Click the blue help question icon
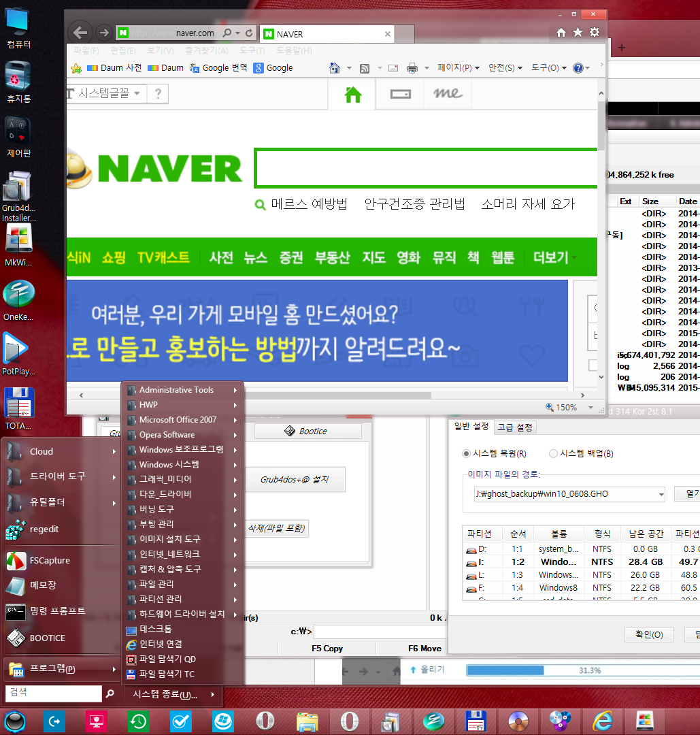This screenshot has height=735, width=700. pyautogui.click(x=578, y=68)
